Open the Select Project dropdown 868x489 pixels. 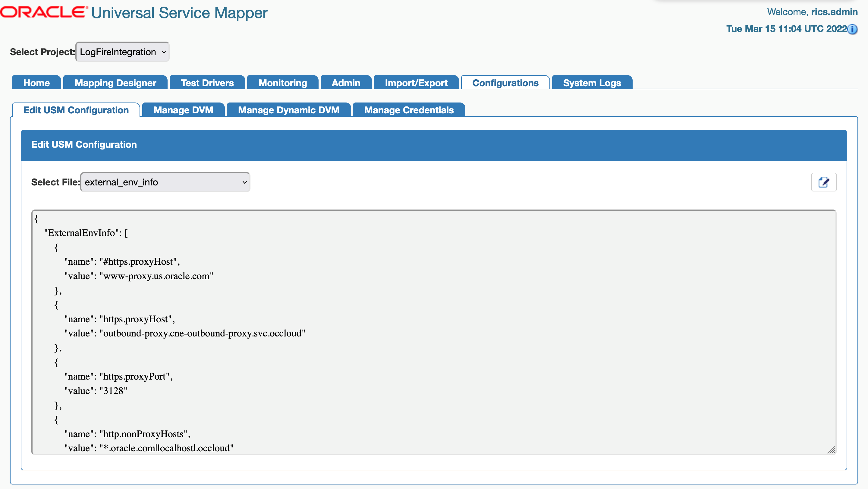(122, 52)
